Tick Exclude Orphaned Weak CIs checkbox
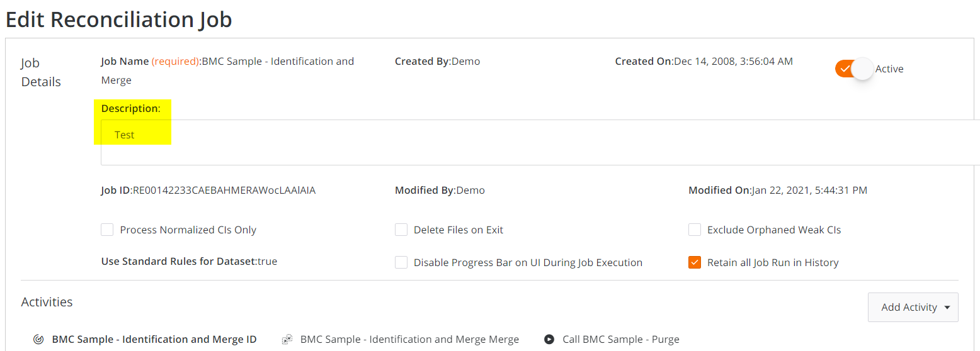Screen dimensions: 980x351 pyautogui.click(x=695, y=230)
